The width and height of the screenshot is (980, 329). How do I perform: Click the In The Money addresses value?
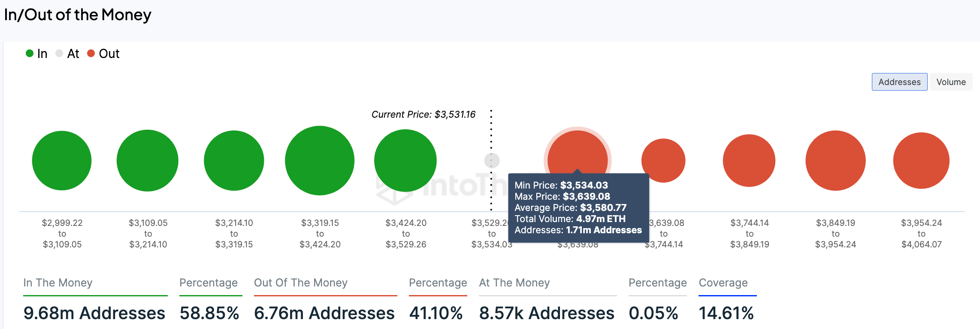(94, 313)
